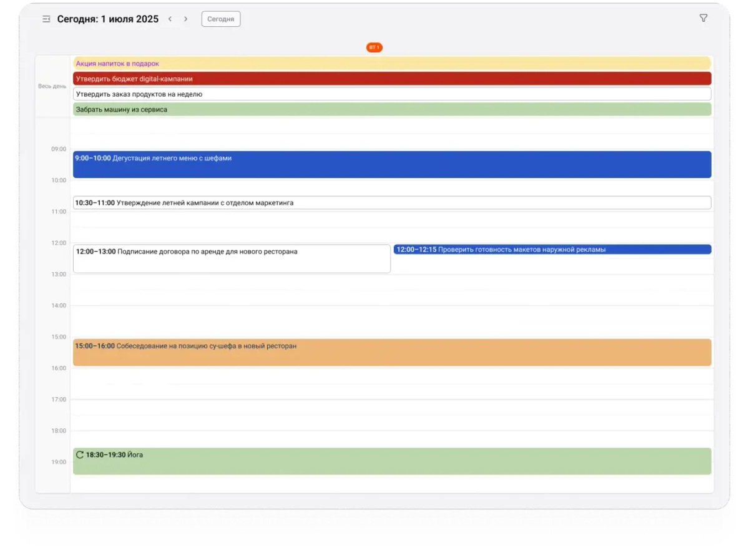
Task: Open the filter funnel icon
Action: coord(703,18)
